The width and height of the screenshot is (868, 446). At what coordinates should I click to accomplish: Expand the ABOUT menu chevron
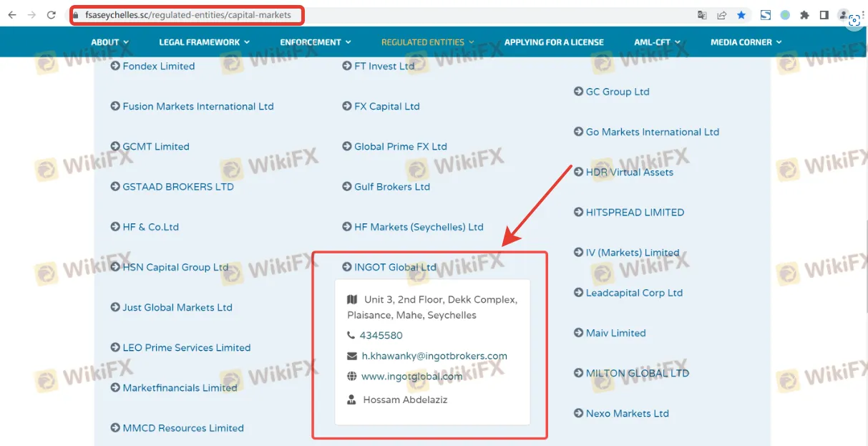point(126,42)
